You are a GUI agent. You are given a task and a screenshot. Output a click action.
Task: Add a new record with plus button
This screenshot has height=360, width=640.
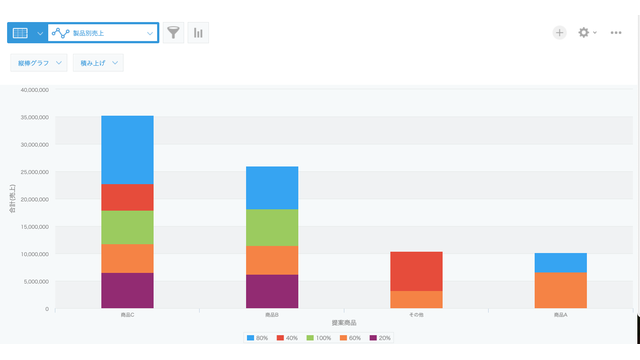[x=560, y=33]
